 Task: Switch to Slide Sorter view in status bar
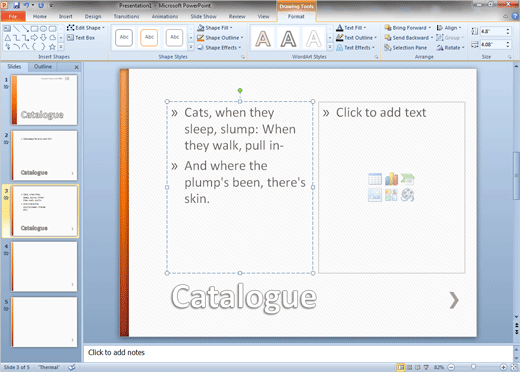click(x=410, y=367)
